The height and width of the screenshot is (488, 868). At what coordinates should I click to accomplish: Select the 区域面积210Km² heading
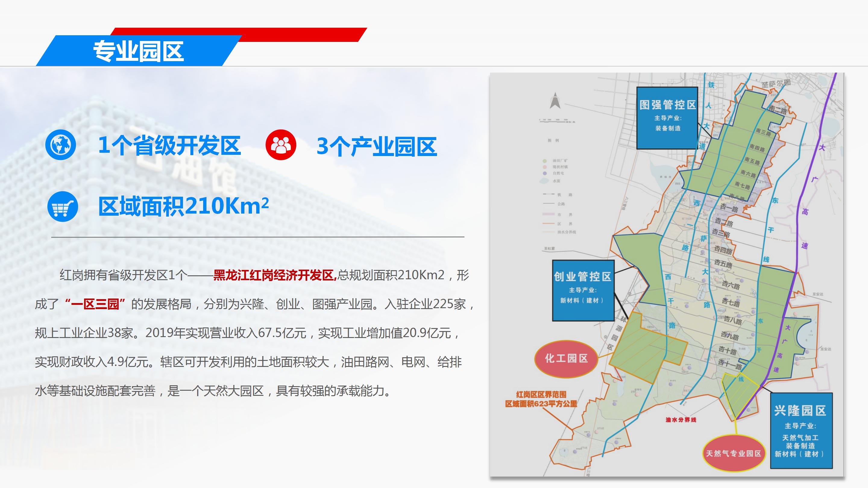click(183, 206)
